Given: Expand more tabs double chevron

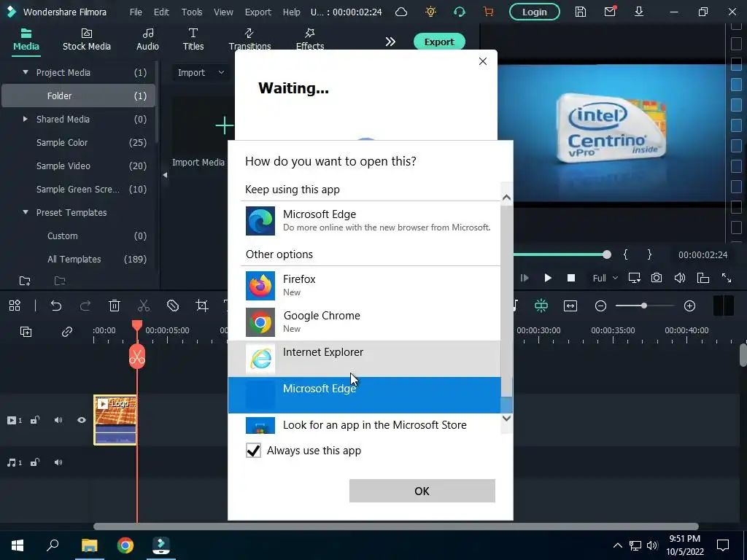Looking at the screenshot, I should coord(390,42).
